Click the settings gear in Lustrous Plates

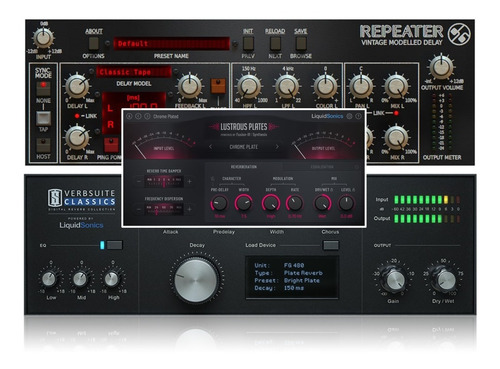349,116
